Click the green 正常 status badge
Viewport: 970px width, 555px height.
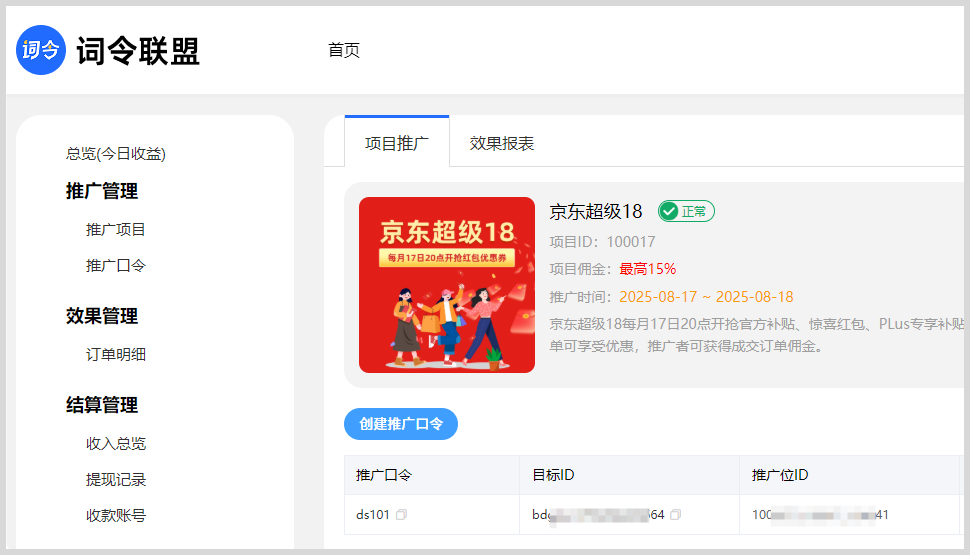click(x=686, y=212)
